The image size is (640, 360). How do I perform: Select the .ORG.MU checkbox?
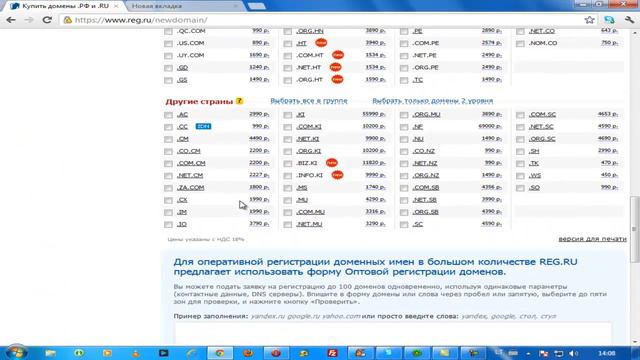point(404,115)
